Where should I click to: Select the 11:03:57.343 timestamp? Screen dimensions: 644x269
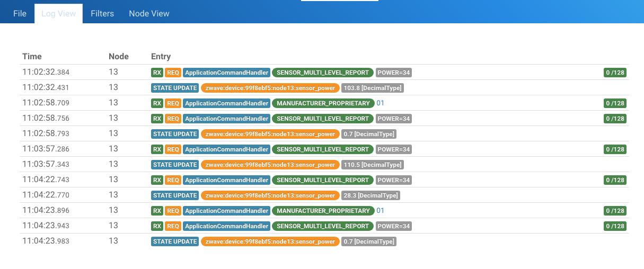[x=46, y=164]
